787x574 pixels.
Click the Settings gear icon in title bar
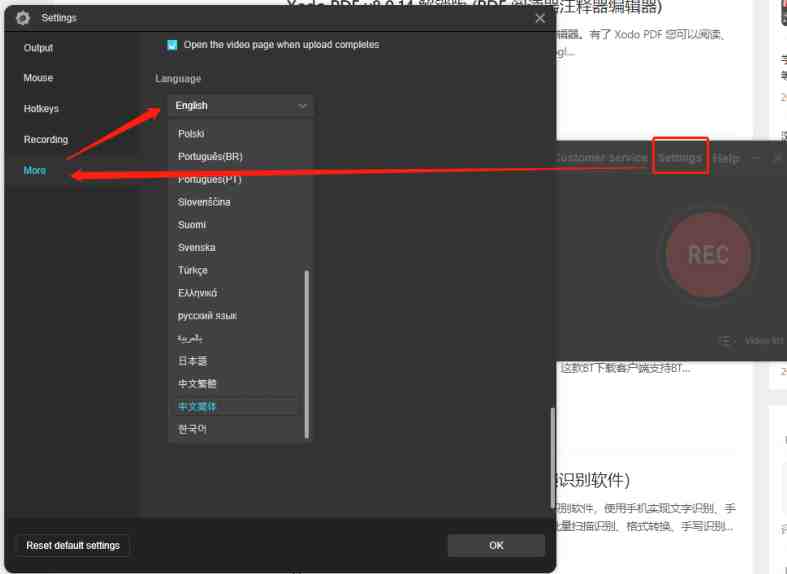pyautogui.click(x=22, y=18)
